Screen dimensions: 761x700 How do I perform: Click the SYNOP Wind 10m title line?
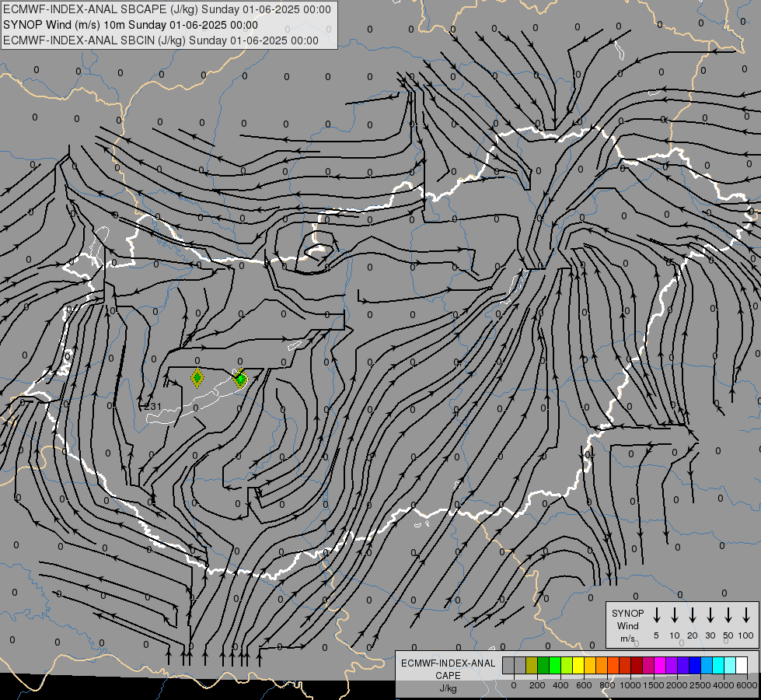tap(131, 25)
